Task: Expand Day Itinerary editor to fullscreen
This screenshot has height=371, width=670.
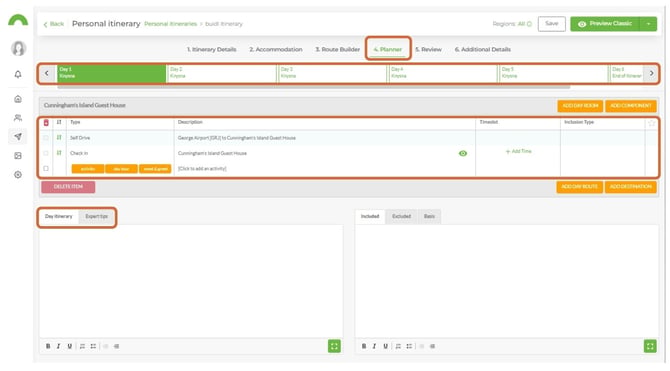Action: (x=334, y=346)
